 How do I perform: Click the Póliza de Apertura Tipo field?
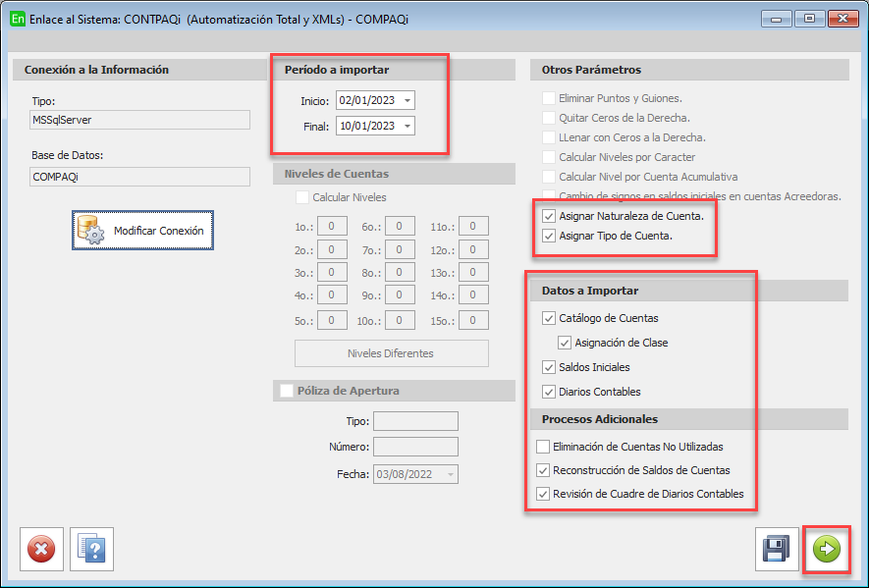point(415,421)
